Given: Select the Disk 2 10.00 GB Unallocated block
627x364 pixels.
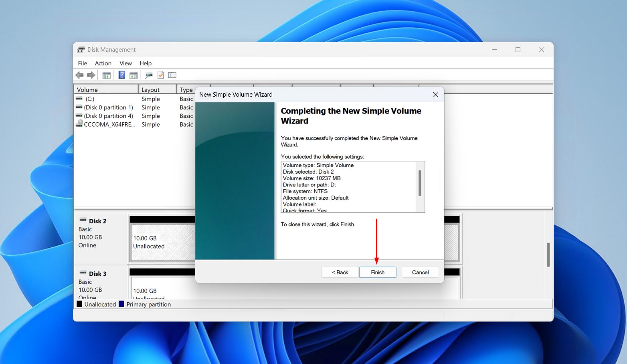Looking at the screenshot, I should pos(163,242).
